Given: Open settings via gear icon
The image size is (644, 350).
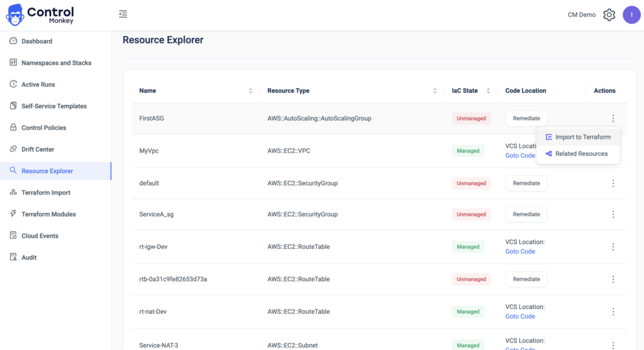Looking at the screenshot, I should point(609,15).
